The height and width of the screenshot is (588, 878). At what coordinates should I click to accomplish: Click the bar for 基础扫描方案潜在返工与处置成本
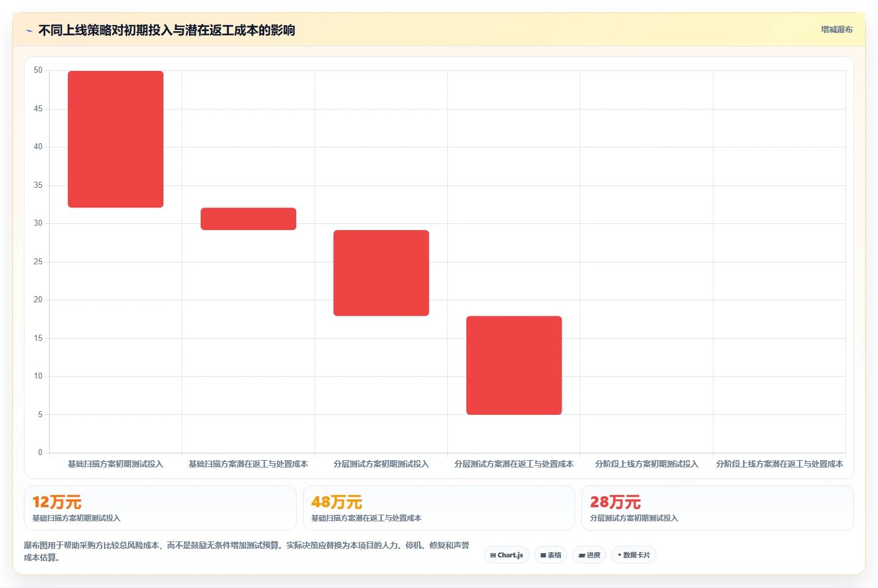[248, 219]
